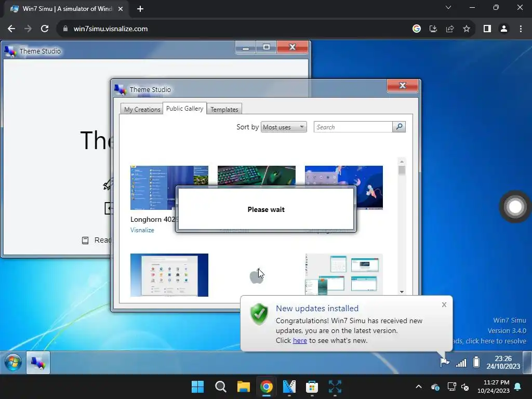
Task: Open the Windows 7 Start orb
Action: (x=13, y=362)
